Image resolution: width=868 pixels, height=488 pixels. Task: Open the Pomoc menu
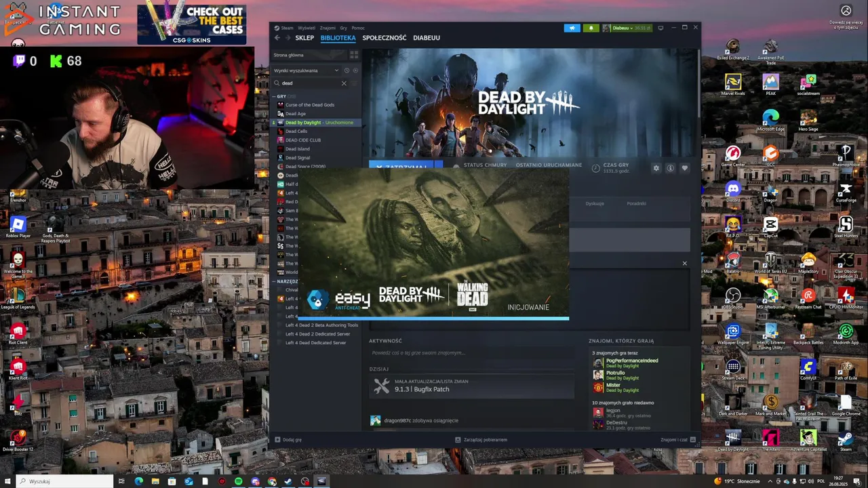(x=358, y=28)
